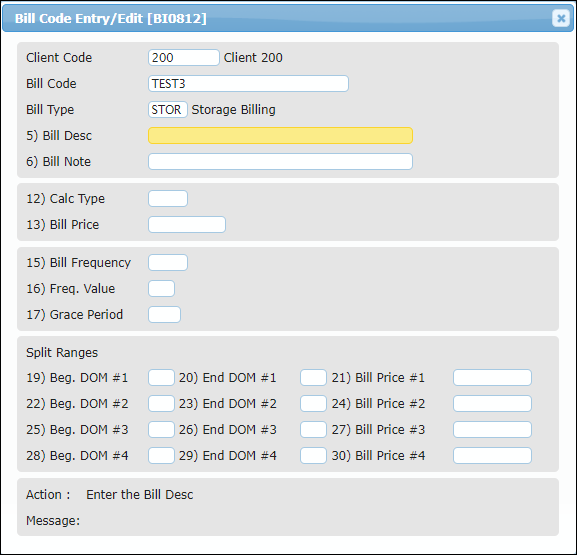Click the 'Enter the Bill Desc' action text
577x555 pixels.
click(139, 495)
